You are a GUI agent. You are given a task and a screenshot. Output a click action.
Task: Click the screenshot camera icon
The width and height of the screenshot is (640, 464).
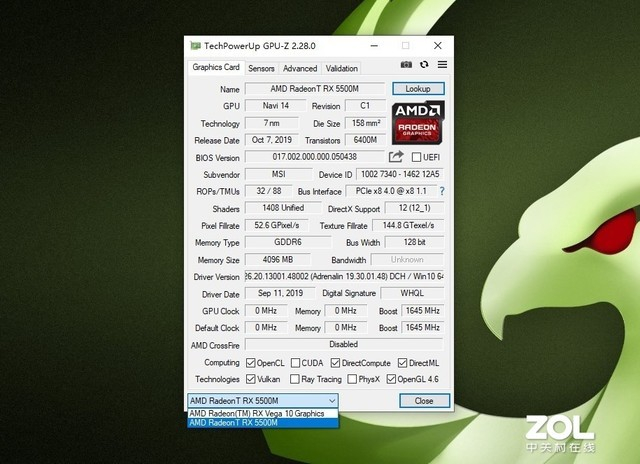407,66
